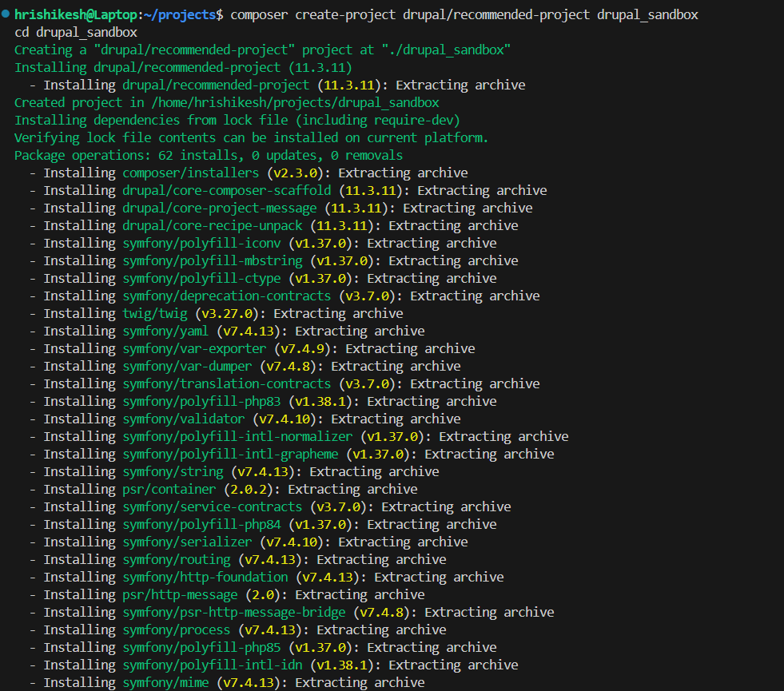The height and width of the screenshot is (691, 784).
Task: Click the 'symfony/var-exporter' package name
Action: coord(194,349)
